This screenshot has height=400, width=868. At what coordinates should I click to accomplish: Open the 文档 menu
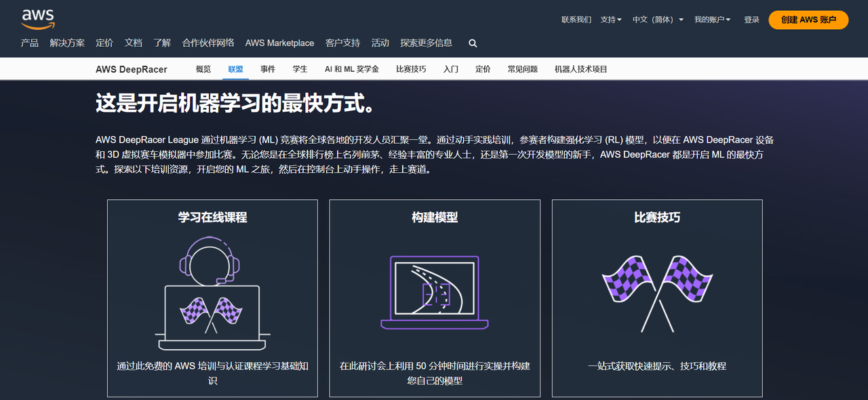tap(134, 43)
